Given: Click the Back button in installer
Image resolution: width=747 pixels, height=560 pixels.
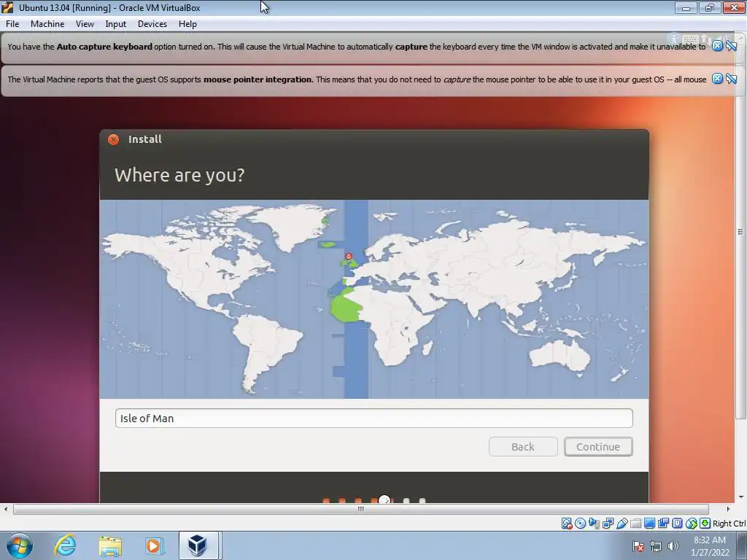Looking at the screenshot, I should [523, 447].
